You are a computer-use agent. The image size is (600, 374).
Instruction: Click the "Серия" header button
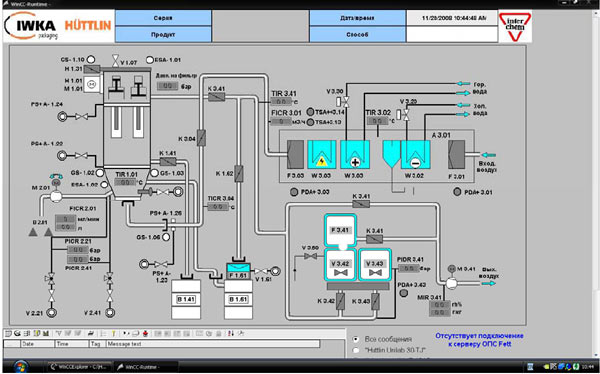(163, 18)
